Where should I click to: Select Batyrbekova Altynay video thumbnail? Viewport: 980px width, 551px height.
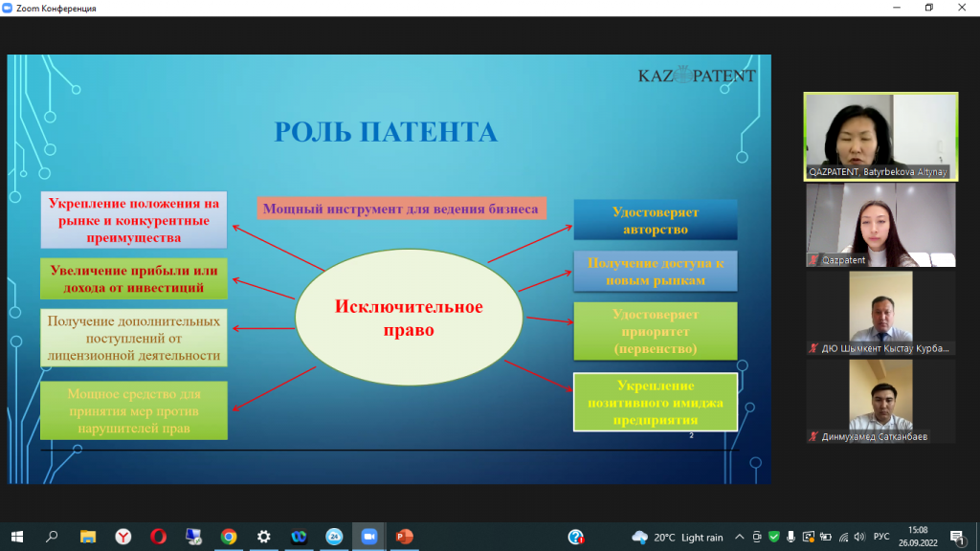(880, 136)
